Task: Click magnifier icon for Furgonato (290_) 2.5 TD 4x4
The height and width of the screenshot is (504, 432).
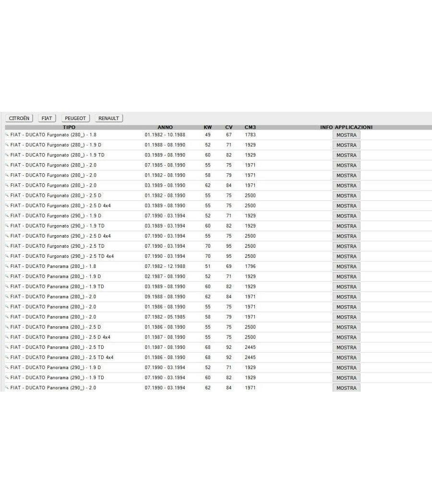Action: [x=7, y=256]
